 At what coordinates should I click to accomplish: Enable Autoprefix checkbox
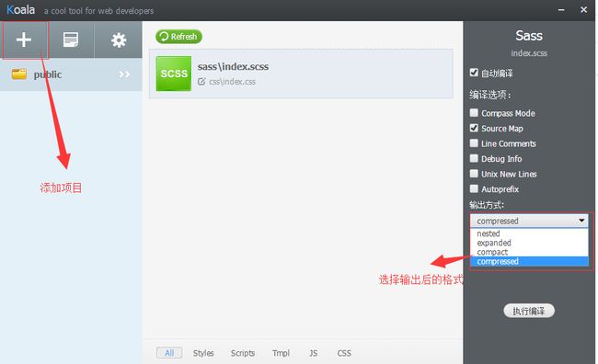[474, 188]
